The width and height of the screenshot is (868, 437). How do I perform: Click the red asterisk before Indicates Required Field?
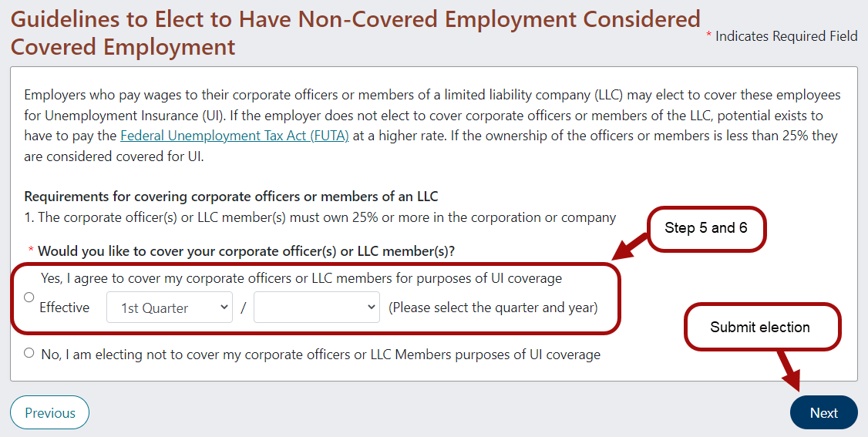(708, 37)
